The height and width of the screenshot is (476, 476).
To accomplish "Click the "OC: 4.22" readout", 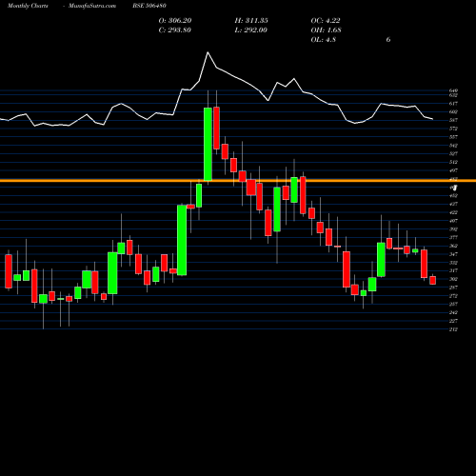I will 326,21.
